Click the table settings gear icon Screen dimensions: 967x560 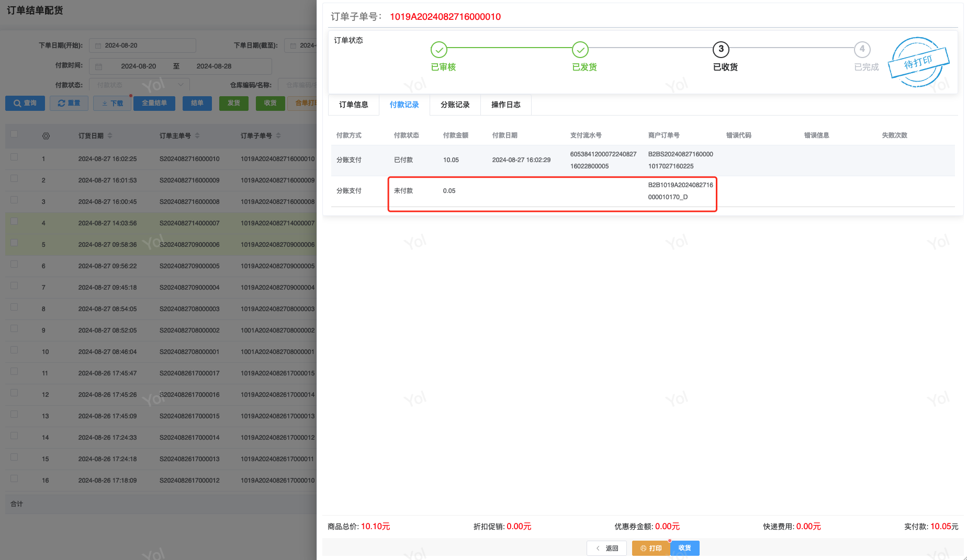point(46,136)
